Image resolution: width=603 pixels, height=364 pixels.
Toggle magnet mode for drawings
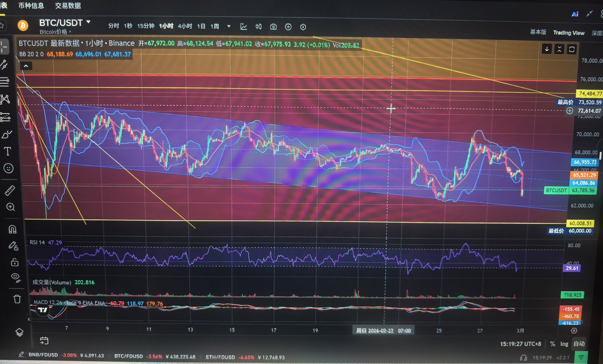coord(12,229)
